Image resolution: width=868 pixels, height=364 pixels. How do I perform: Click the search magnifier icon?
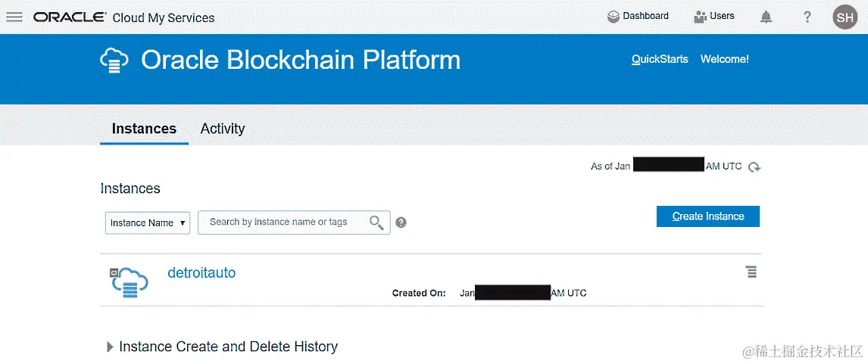point(376,222)
